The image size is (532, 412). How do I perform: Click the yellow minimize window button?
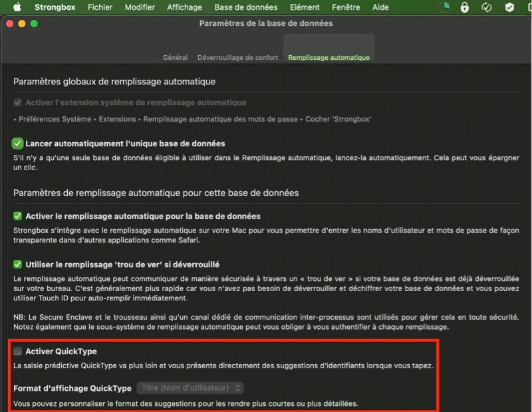[22, 23]
